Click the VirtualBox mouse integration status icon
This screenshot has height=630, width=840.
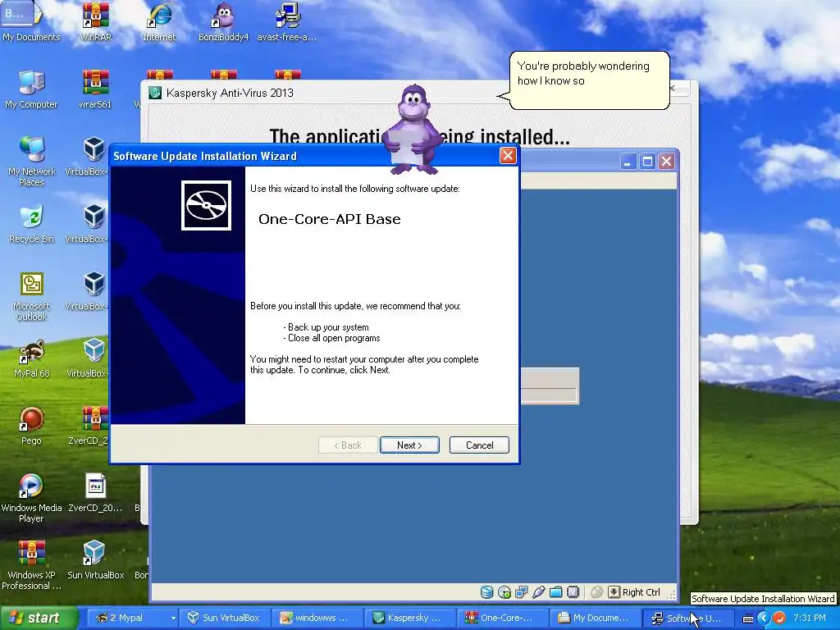[597, 592]
